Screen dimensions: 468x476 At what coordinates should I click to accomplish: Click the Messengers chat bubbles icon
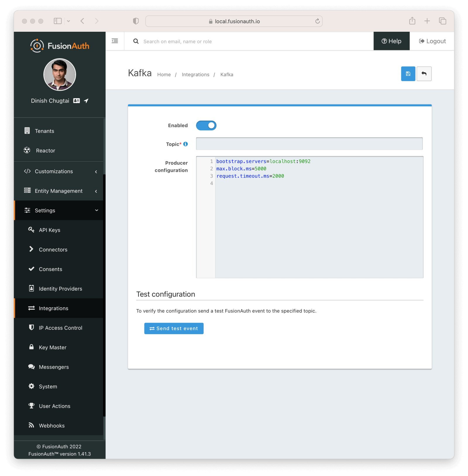tap(31, 367)
